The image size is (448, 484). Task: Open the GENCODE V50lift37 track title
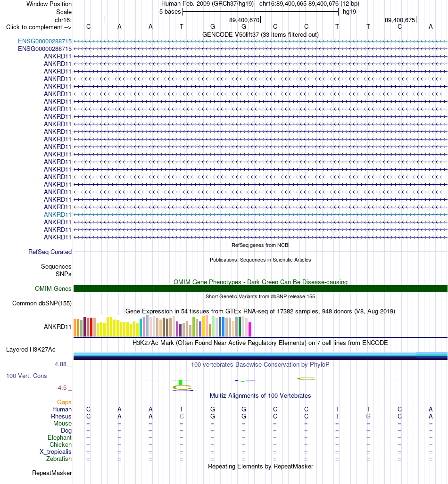(260, 34)
